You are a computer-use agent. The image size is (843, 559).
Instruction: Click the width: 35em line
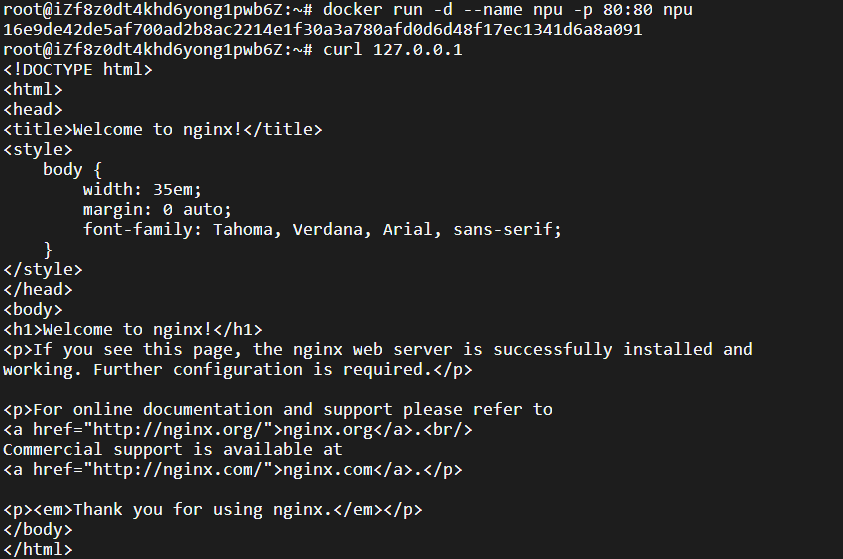tap(142, 190)
